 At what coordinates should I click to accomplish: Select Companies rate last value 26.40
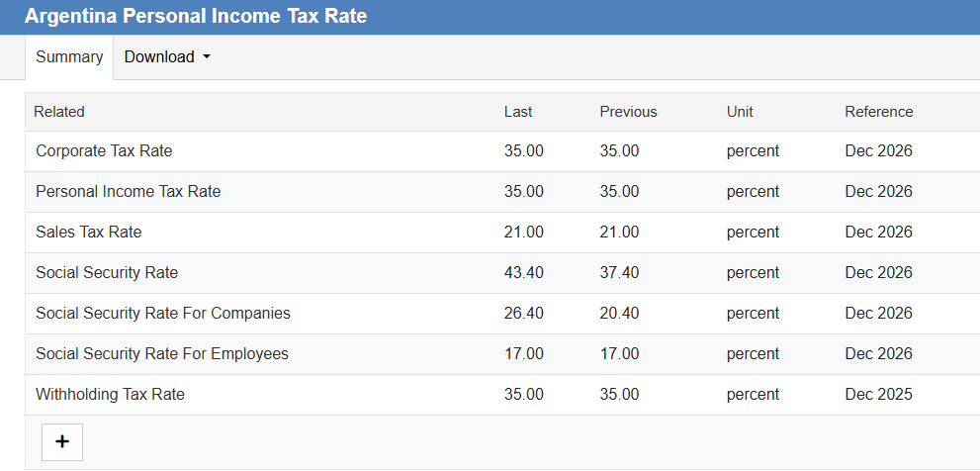coord(524,313)
